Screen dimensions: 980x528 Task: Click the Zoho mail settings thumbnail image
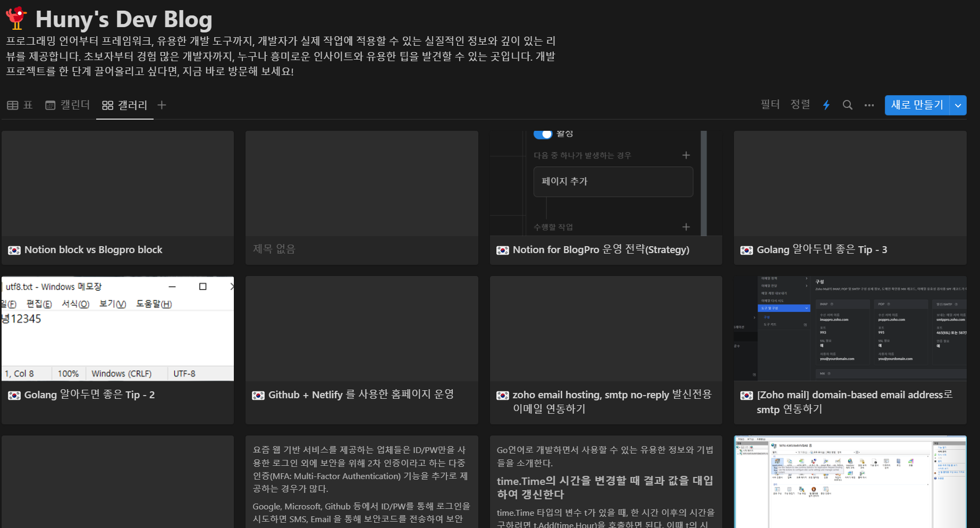[x=850, y=329]
